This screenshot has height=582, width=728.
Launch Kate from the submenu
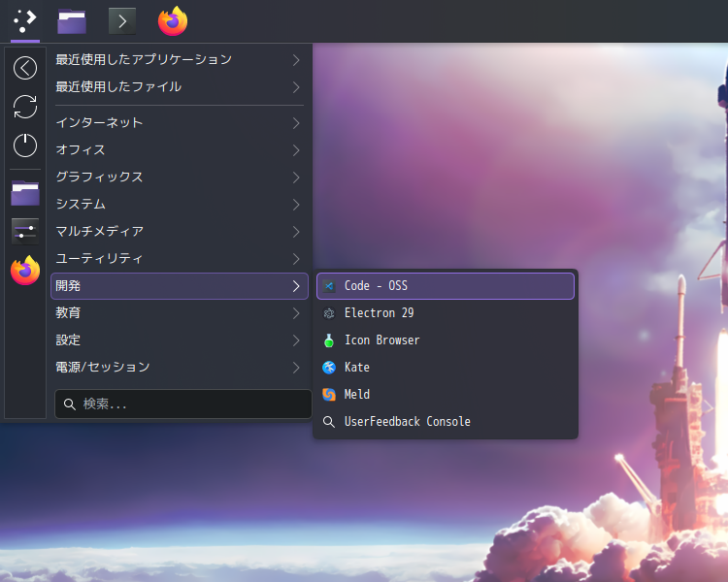pyautogui.click(x=446, y=368)
